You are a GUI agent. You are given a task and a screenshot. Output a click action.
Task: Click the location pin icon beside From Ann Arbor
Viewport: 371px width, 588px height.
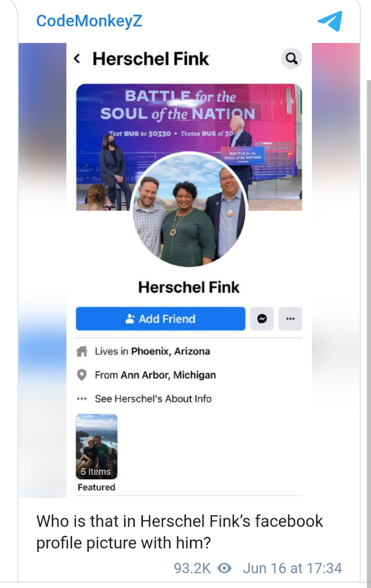pyautogui.click(x=82, y=375)
